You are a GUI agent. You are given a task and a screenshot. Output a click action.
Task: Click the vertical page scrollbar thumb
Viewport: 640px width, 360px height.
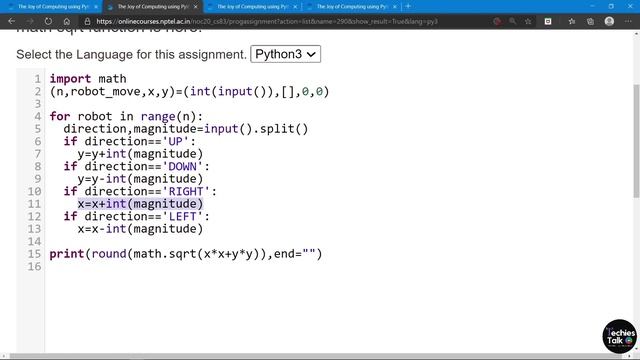coord(636,141)
